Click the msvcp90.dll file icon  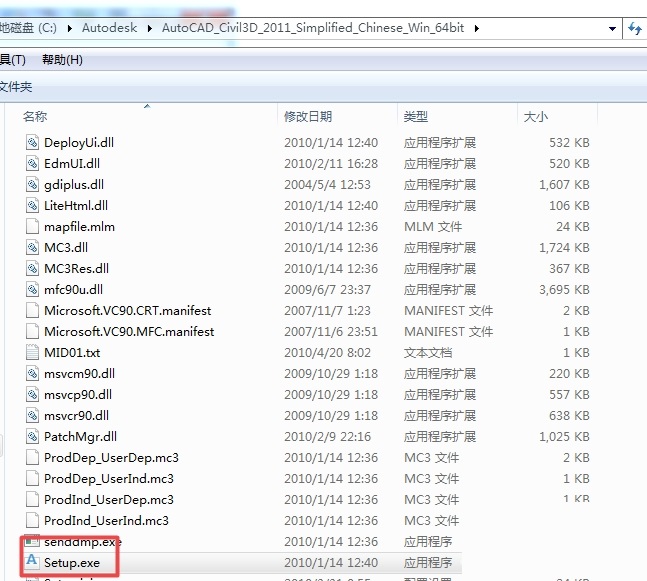click(32, 394)
